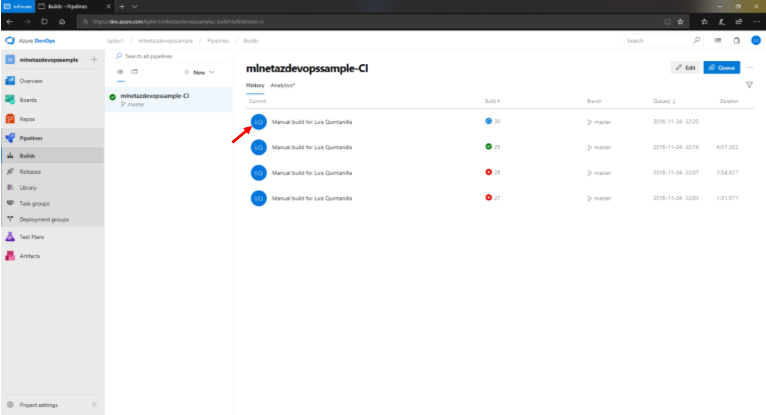
Task: Open the builds filter funnel icon
Action: coord(749,85)
